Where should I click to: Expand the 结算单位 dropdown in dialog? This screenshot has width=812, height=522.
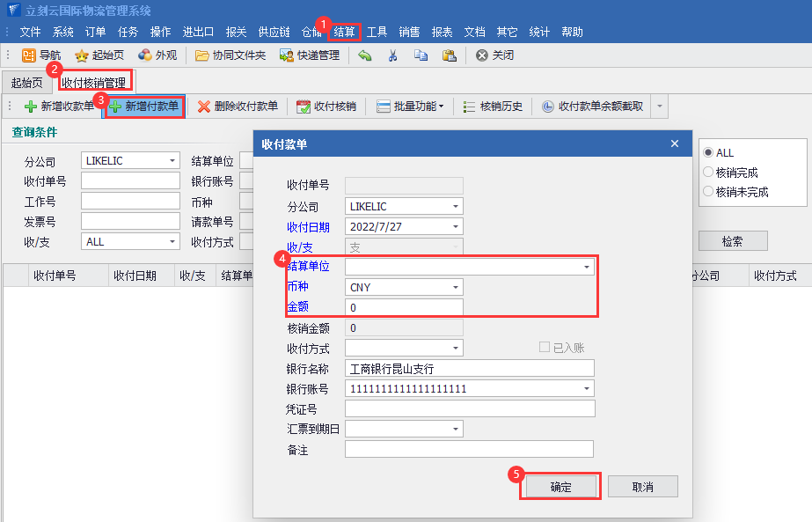pyautogui.click(x=587, y=267)
